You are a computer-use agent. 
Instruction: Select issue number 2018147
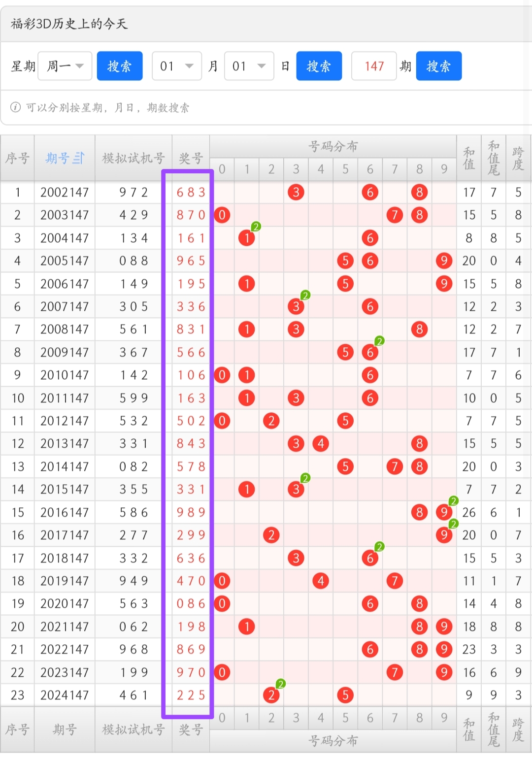65,558
